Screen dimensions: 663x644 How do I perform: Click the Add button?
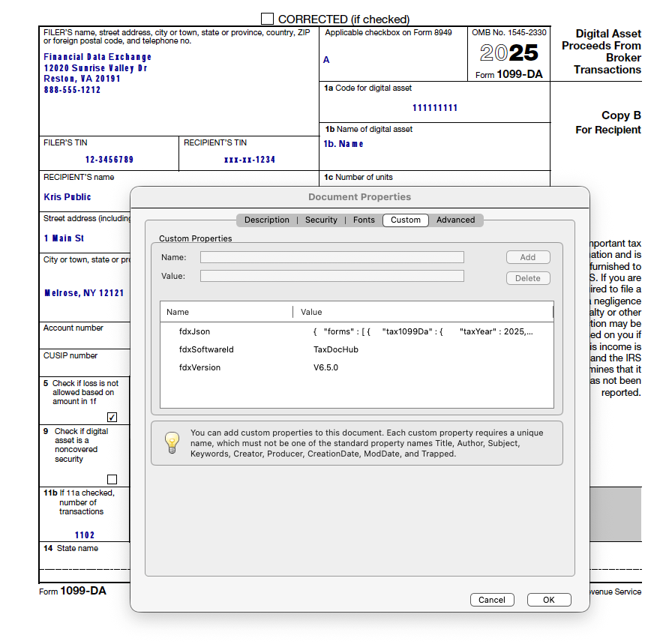(528, 257)
